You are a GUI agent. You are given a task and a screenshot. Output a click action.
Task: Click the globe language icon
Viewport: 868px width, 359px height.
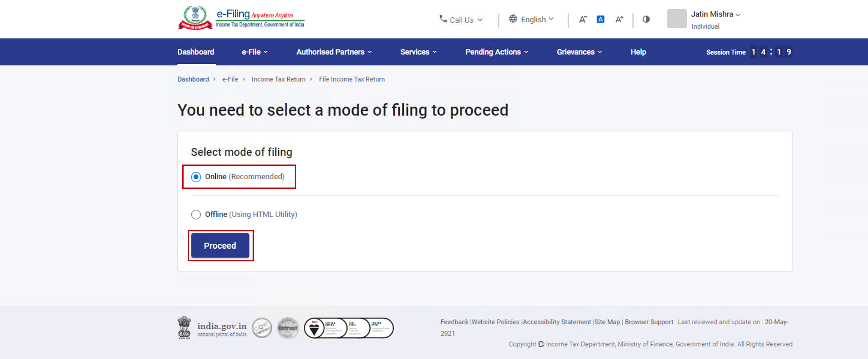[x=513, y=19]
